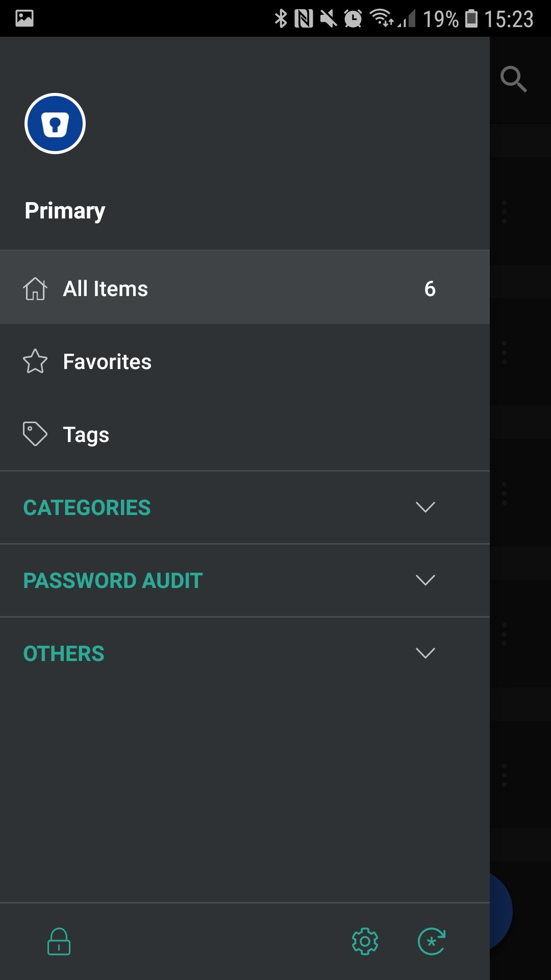Open the search function

(x=513, y=79)
